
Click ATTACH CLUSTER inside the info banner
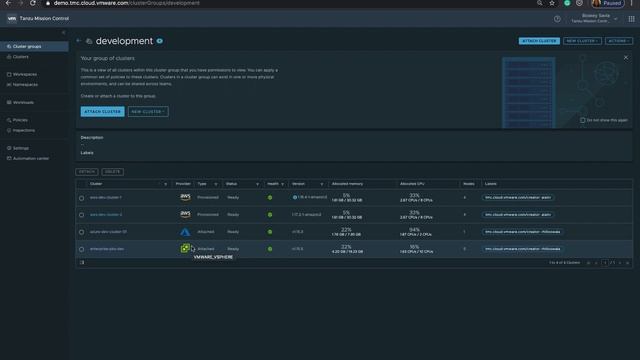point(102,111)
